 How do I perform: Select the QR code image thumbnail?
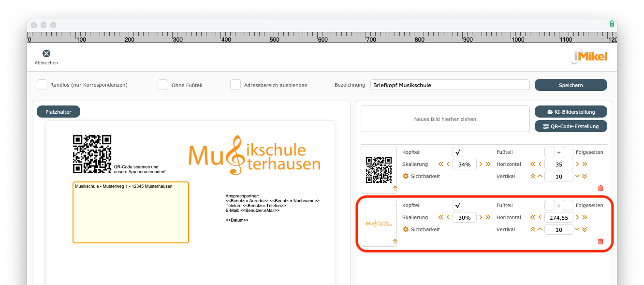point(379,170)
